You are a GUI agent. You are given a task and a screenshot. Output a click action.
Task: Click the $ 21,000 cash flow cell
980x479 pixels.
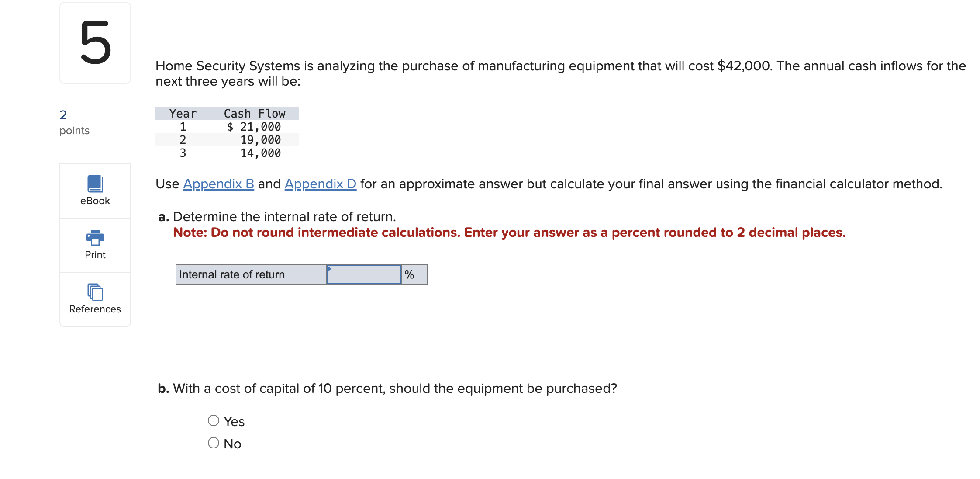[254, 127]
